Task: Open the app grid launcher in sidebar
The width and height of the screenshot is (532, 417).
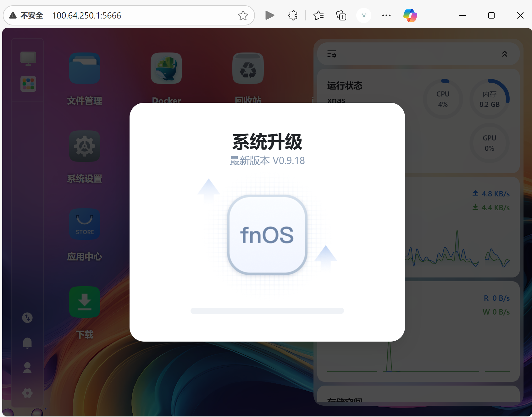Action: click(x=28, y=84)
